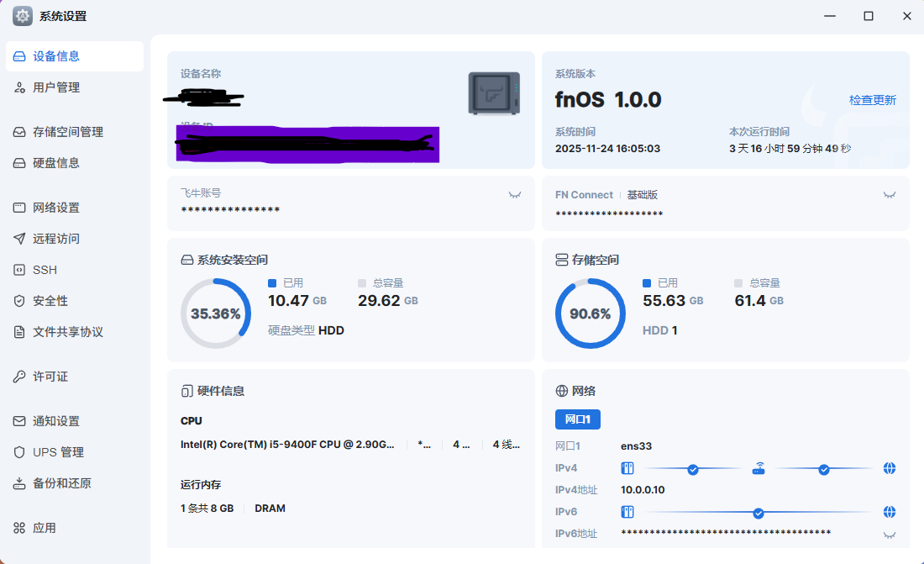The height and width of the screenshot is (564, 924).
Task: Click the 存储空间 stacked-drive icon
Action: click(x=562, y=261)
